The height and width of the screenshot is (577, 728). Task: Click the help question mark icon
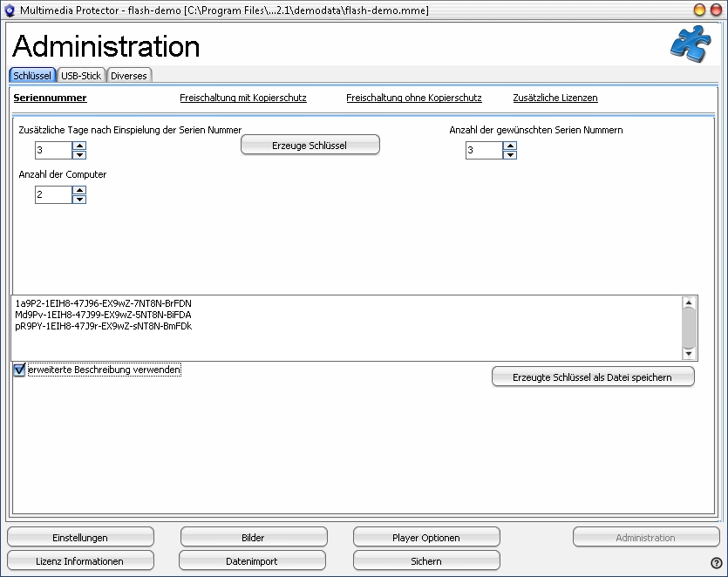pyautogui.click(x=716, y=563)
